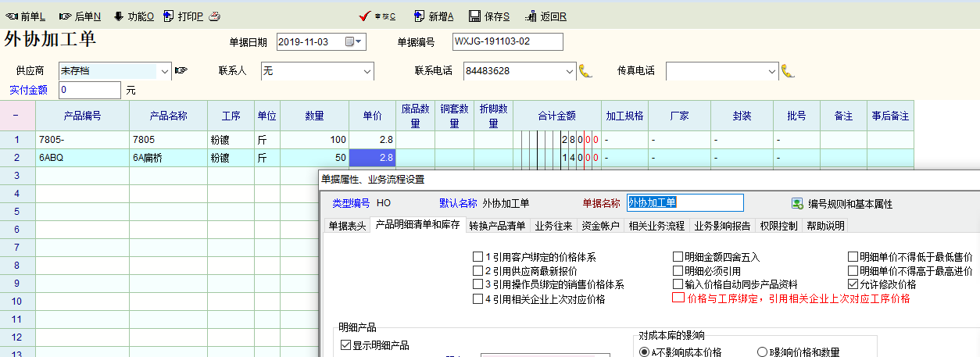The width and height of the screenshot is (980, 357).
Task: Check 2 引用供应商最新报价
Action: tap(477, 271)
